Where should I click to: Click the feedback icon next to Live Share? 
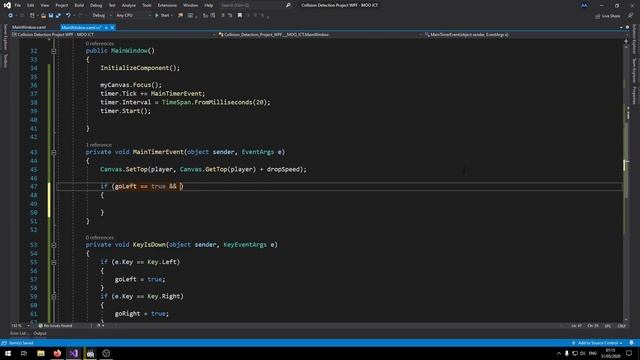[x=630, y=16]
